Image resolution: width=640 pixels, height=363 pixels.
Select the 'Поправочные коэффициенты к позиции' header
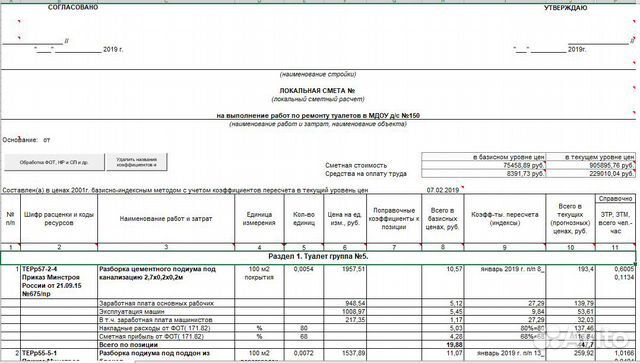[394, 219]
